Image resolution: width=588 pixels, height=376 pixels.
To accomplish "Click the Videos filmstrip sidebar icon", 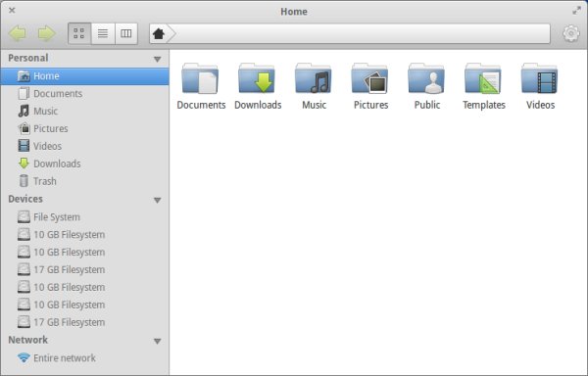I will [x=24, y=146].
